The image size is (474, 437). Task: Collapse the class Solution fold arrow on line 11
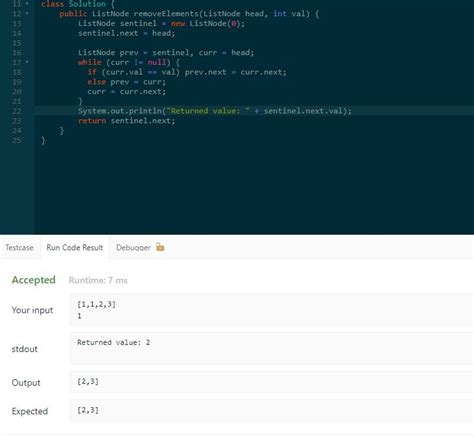coord(27,4)
